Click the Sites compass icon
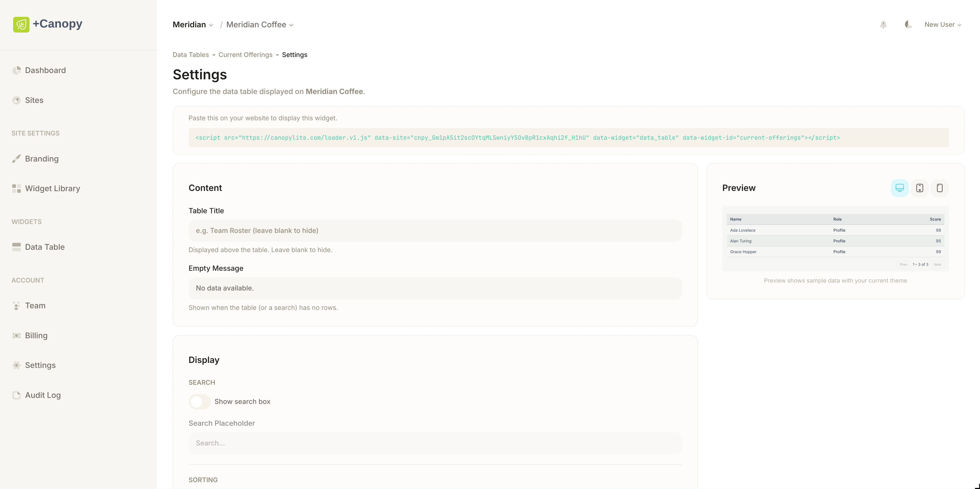This screenshot has width=980, height=489. [16, 100]
